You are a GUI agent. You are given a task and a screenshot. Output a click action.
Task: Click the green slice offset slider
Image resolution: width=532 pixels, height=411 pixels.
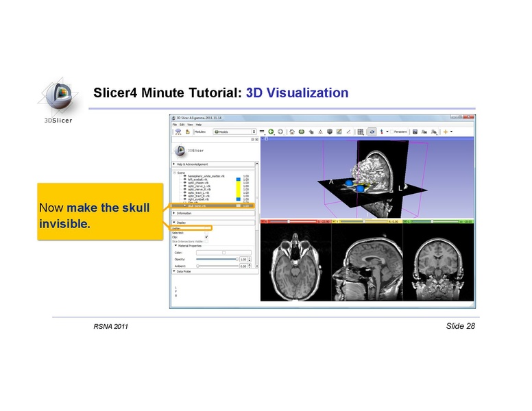click(x=435, y=221)
